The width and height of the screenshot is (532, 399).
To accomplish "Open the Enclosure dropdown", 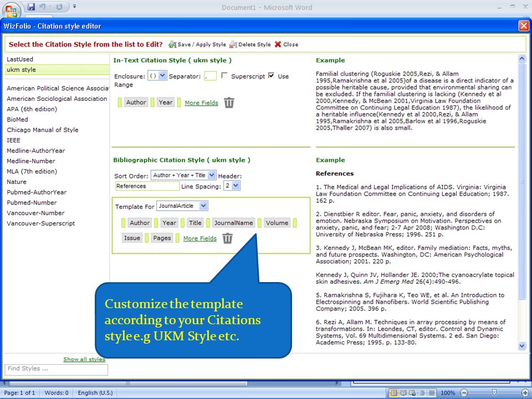I will [x=157, y=76].
